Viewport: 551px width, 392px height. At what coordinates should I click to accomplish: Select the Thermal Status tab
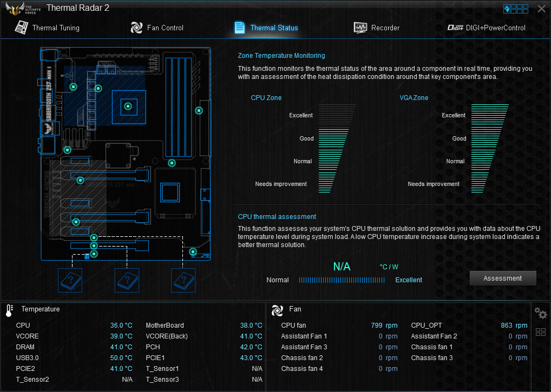(266, 28)
